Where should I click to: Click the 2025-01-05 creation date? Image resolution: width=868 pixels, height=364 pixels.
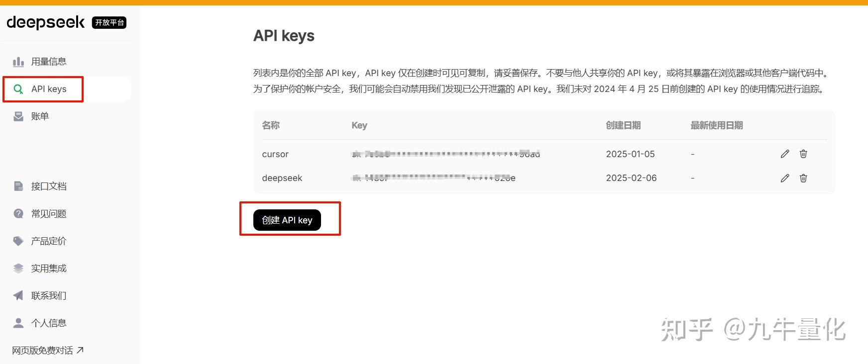pyautogui.click(x=630, y=154)
